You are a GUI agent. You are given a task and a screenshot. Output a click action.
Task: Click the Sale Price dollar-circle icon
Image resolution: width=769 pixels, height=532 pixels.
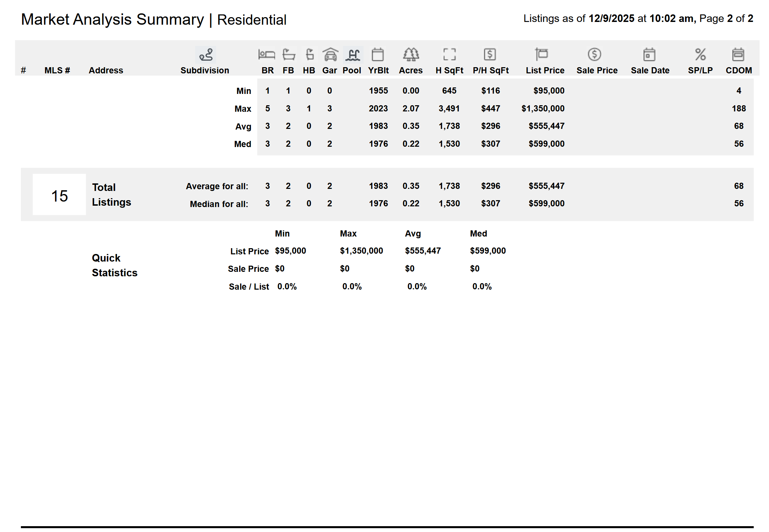pyautogui.click(x=594, y=55)
